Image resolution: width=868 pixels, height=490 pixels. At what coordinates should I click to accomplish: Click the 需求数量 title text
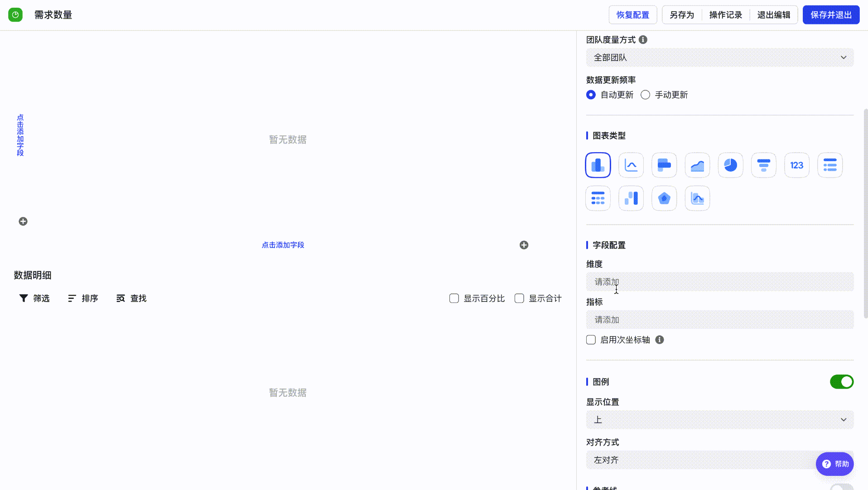click(x=53, y=15)
